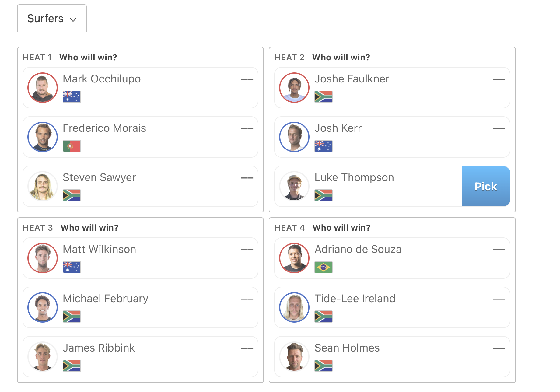This screenshot has width=560, height=392.
Task: Select the Tide-Lee Ireland name
Action: pos(355,299)
